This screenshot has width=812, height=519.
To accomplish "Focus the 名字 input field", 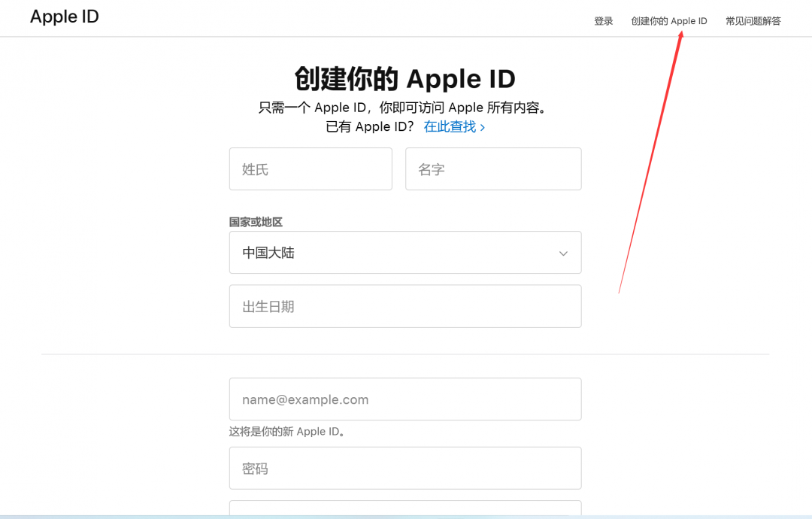I will [x=493, y=168].
